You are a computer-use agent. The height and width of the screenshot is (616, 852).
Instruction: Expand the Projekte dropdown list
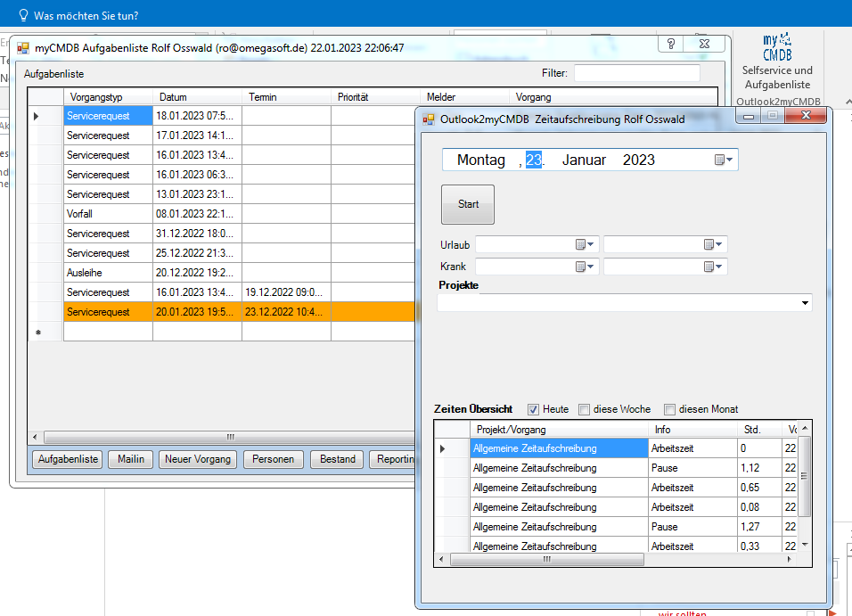(x=806, y=304)
